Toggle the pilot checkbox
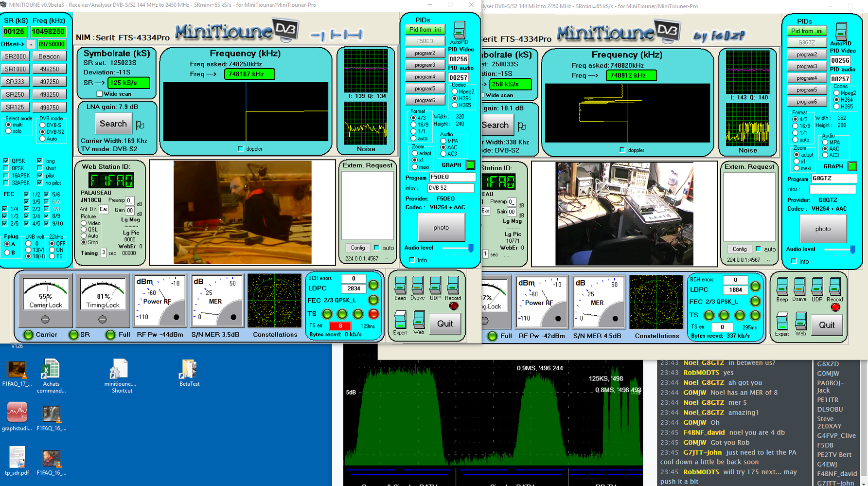 (x=40, y=176)
